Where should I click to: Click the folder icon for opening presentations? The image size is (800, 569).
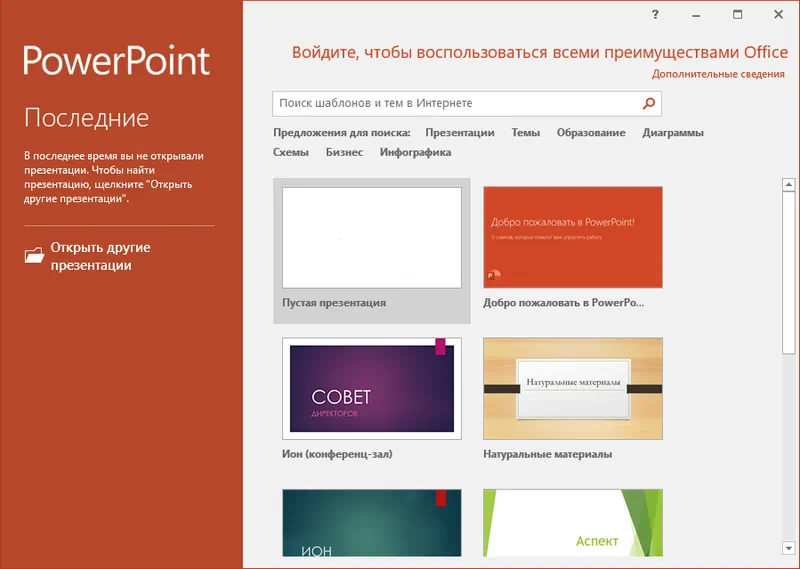34,255
